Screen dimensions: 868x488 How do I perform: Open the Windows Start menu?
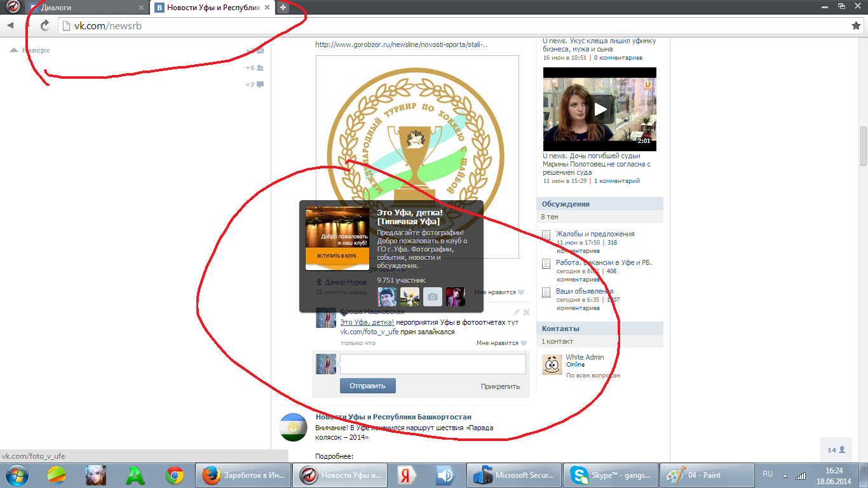[x=16, y=475]
